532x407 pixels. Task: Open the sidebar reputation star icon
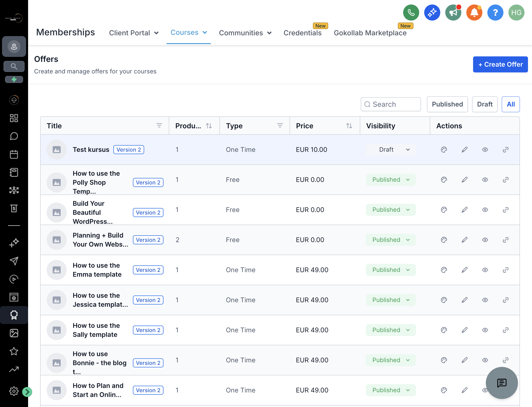pos(14,351)
